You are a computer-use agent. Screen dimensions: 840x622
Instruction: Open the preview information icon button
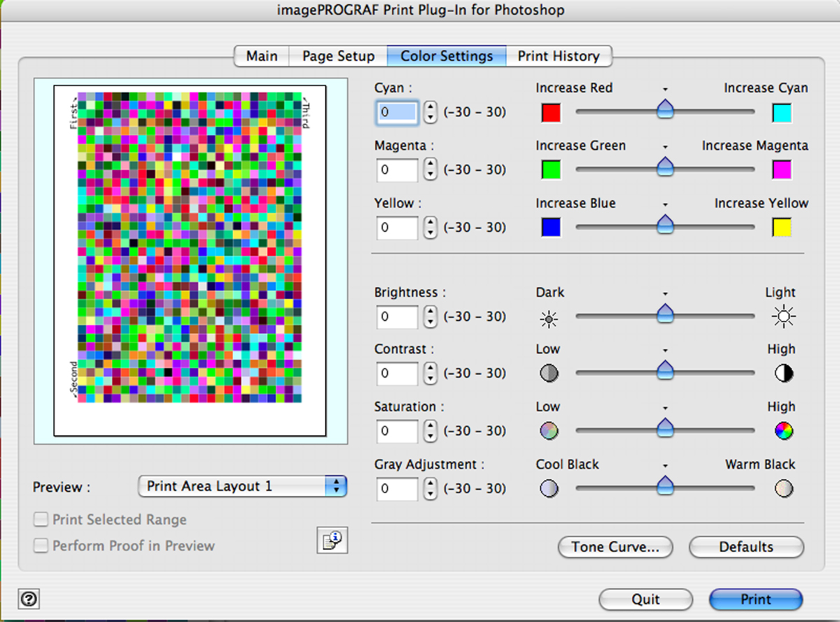pyautogui.click(x=332, y=540)
